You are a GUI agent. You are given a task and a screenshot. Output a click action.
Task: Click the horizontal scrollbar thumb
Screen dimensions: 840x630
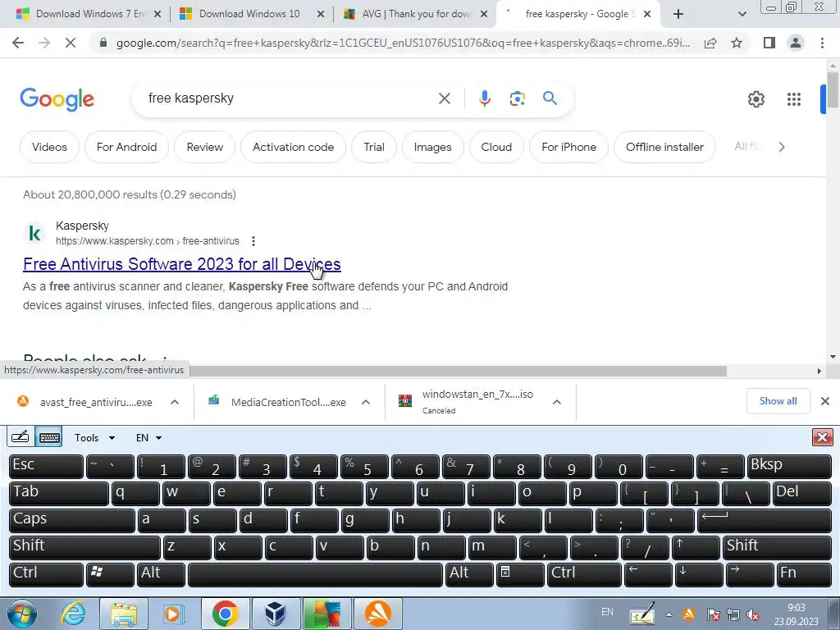pyautogui.click(x=458, y=371)
